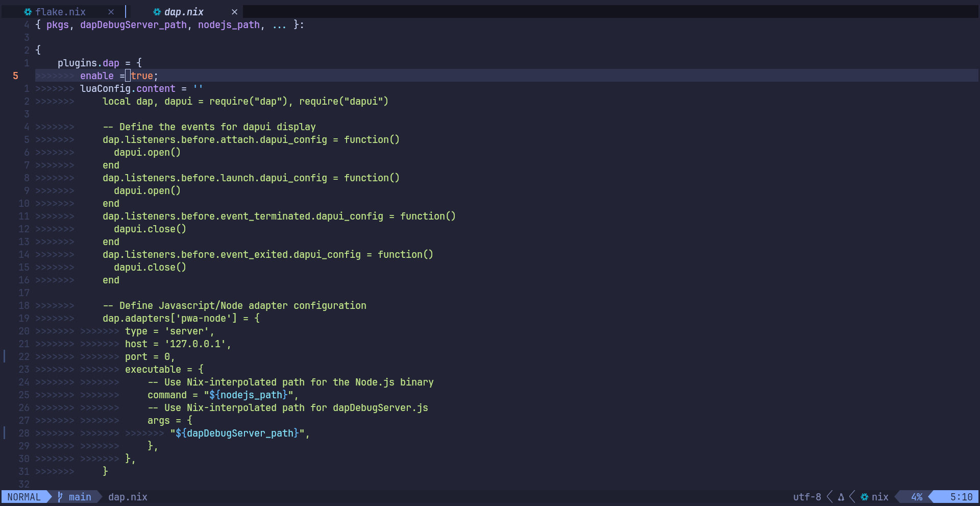Image resolution: width=980 pixels, height=506 pixels.
Task: Click the utf-8 encoding indicator
Action: tap(807, 497)
